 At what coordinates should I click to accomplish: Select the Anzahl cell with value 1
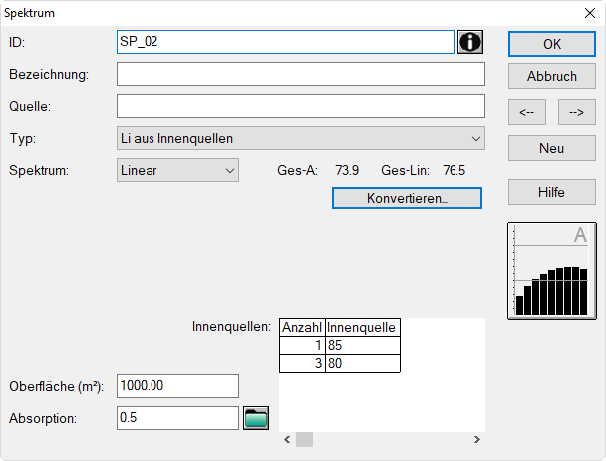pyautogui.click(x=302, y=345)
